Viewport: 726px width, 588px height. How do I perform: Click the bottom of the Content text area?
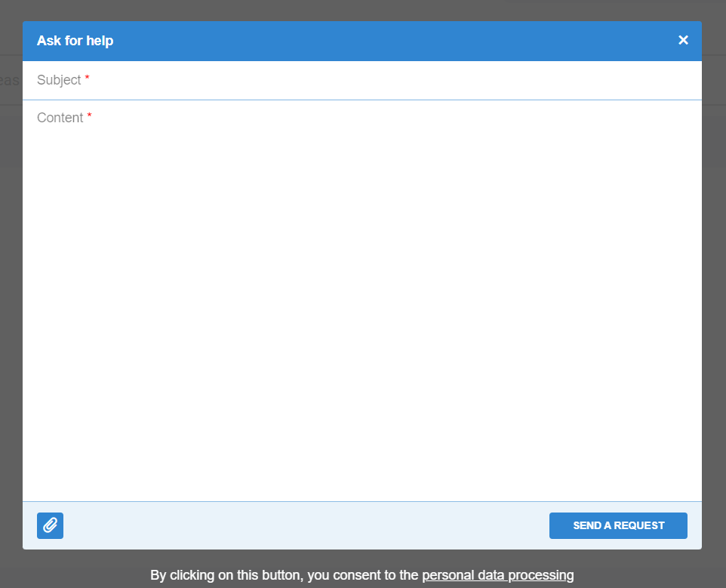pyautogui.click(x=362, y=487)
